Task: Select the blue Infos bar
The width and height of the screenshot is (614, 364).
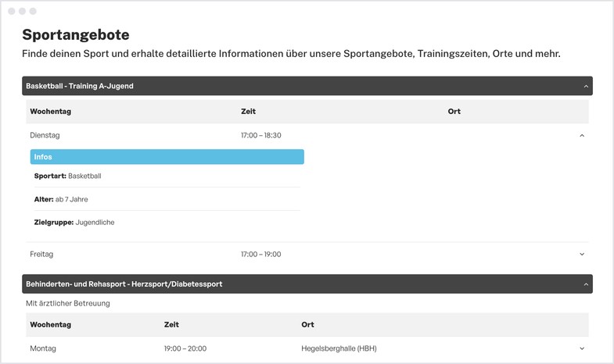Action: click(x=167, y=157)
